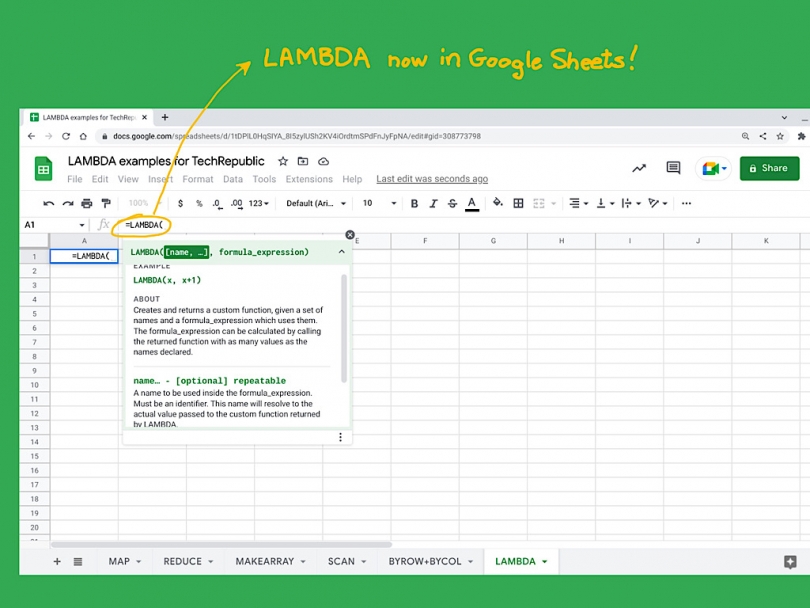The width and height of the screenshot is (810, 608).
Task: Click the Print icon
Action: tap(88, 203)
